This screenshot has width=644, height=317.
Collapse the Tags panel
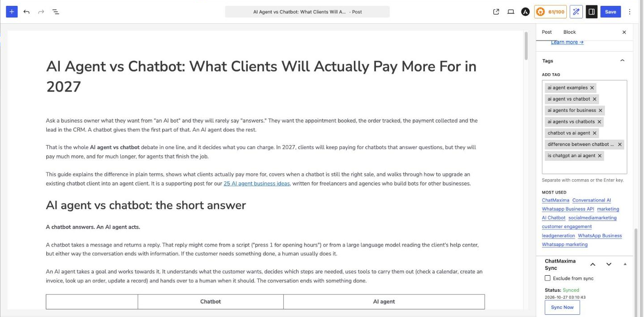(622, 61)
